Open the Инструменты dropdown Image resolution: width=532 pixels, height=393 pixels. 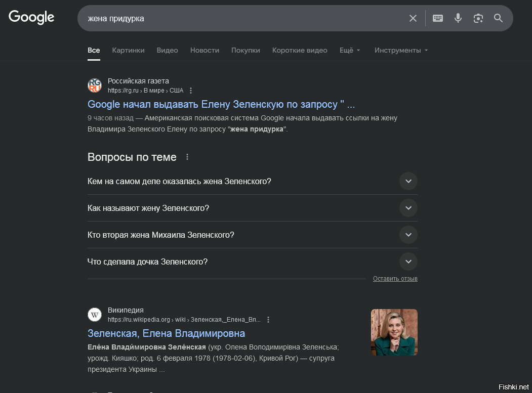coord(401,50)
